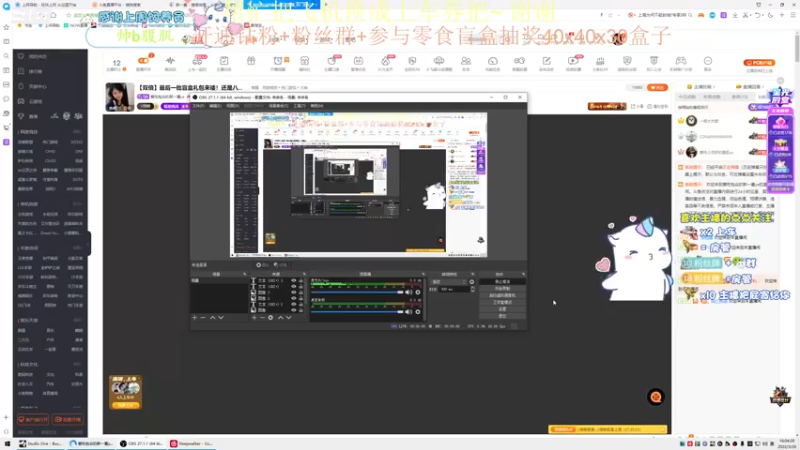The image size is (800, 450).
Task: Adjust the transition duration stepper in OBS
Action: pos(472,289)
